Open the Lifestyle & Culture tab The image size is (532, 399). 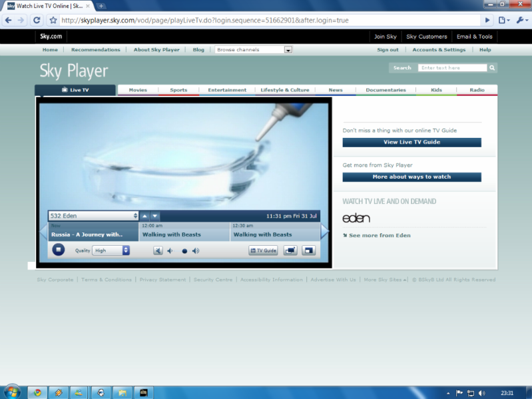point(285,90)
